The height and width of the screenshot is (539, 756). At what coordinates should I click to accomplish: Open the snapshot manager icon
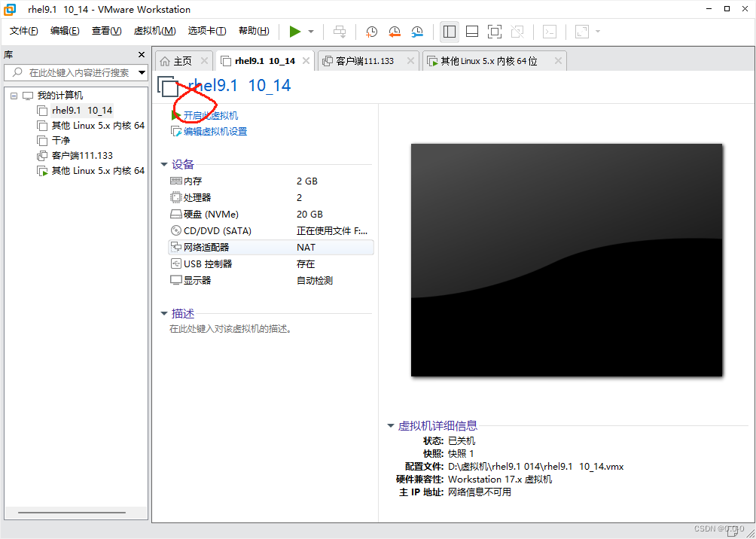coord(418,32)
